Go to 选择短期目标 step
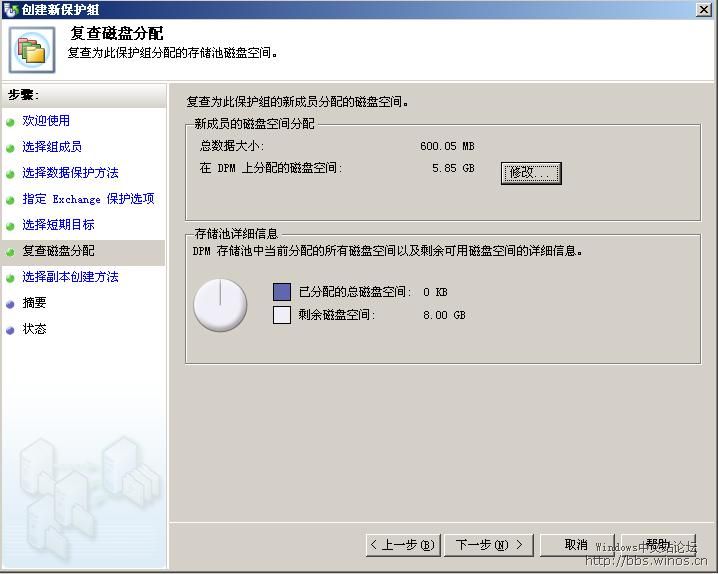Viewport: 718px width, 574px height. (58, 225)
